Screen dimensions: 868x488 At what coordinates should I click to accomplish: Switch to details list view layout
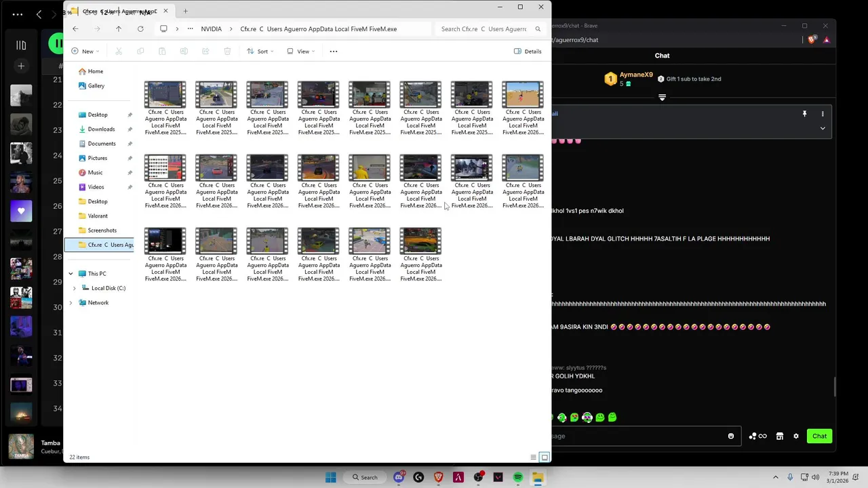coord(534,457)
